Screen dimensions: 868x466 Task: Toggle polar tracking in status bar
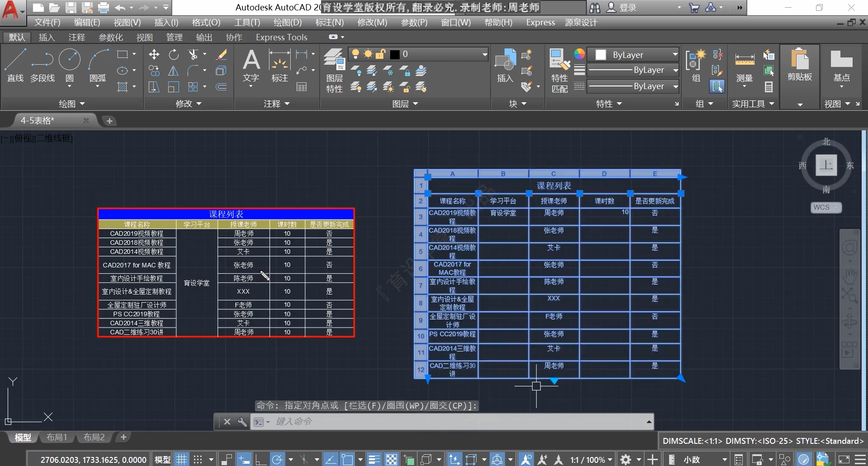(277, 460)
